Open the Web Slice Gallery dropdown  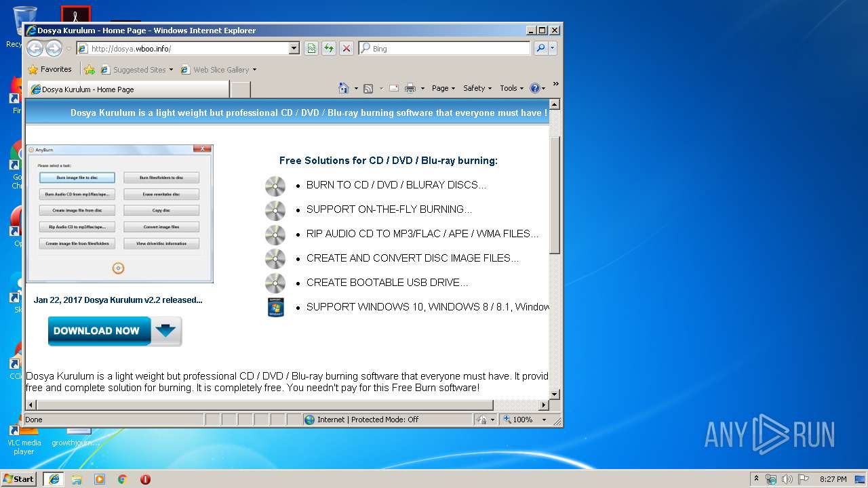coord(218,69)
